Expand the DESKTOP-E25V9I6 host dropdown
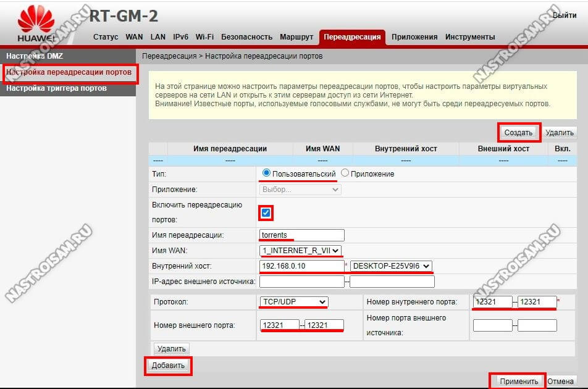The height and width of the screenshot is (389, 588). 391,266
